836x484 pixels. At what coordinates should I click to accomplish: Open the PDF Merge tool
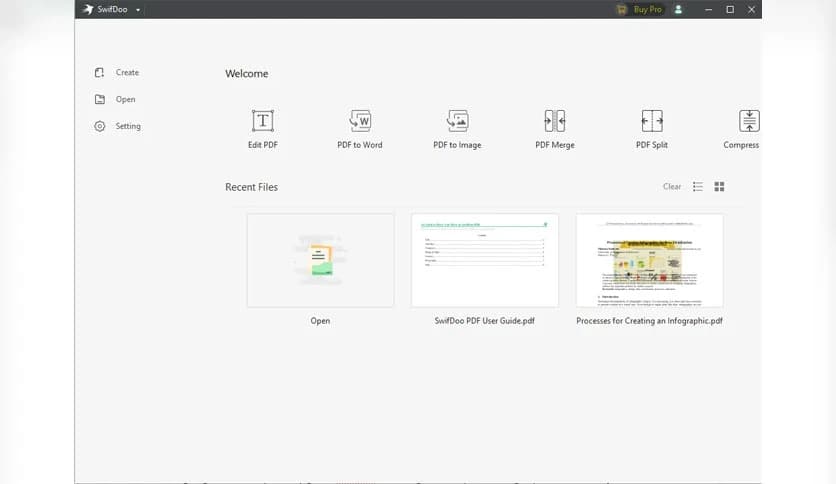(554, 122)
